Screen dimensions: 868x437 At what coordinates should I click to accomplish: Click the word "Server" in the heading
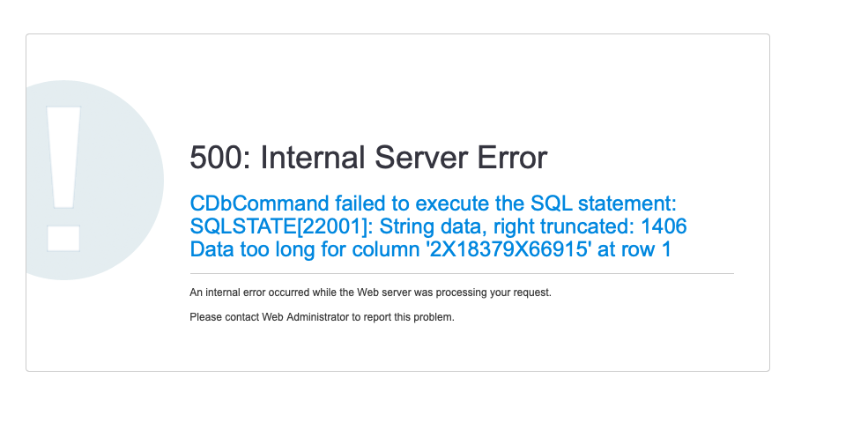(419, 159)
